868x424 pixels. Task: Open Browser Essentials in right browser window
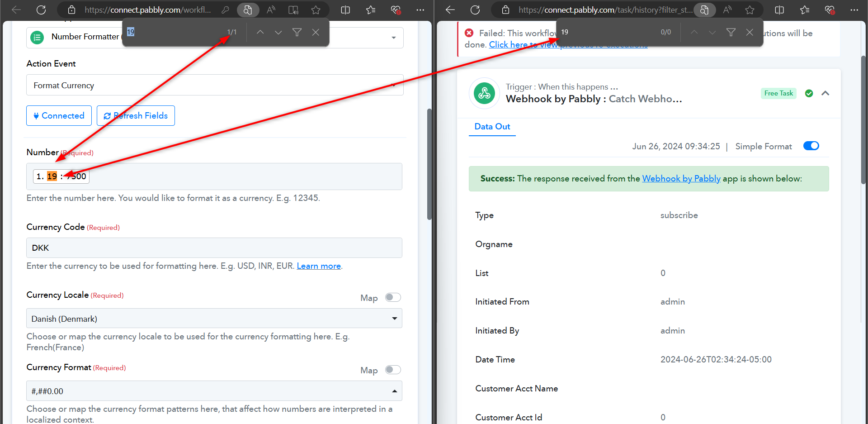click(x=830, y=10)
